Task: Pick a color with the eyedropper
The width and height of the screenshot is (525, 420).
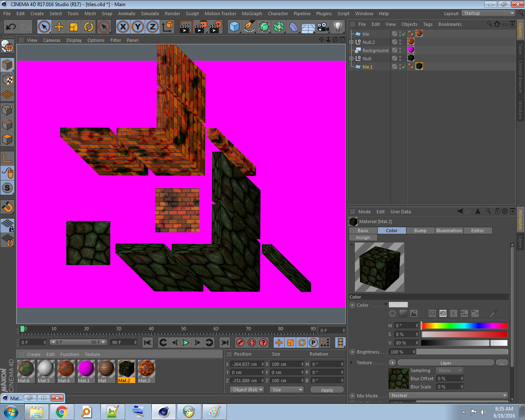Action: coord(493,313)
